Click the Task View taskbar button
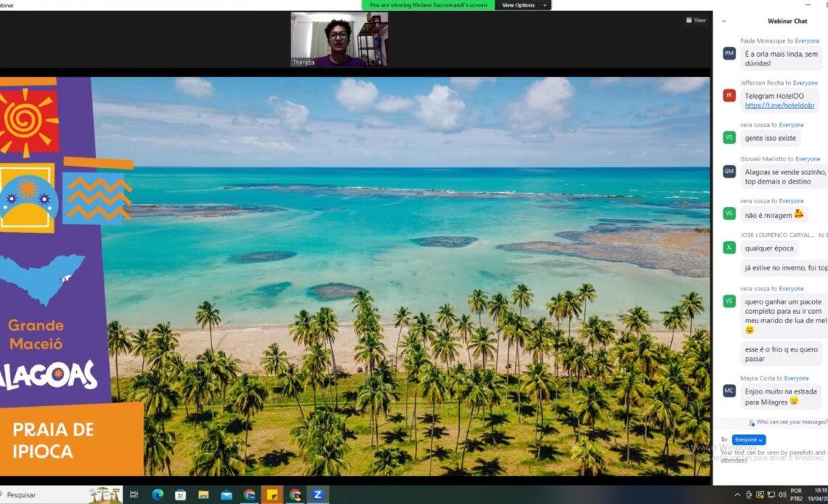This screenshot has width=828, height=504. pyautogui.click(x=134, y=495)
